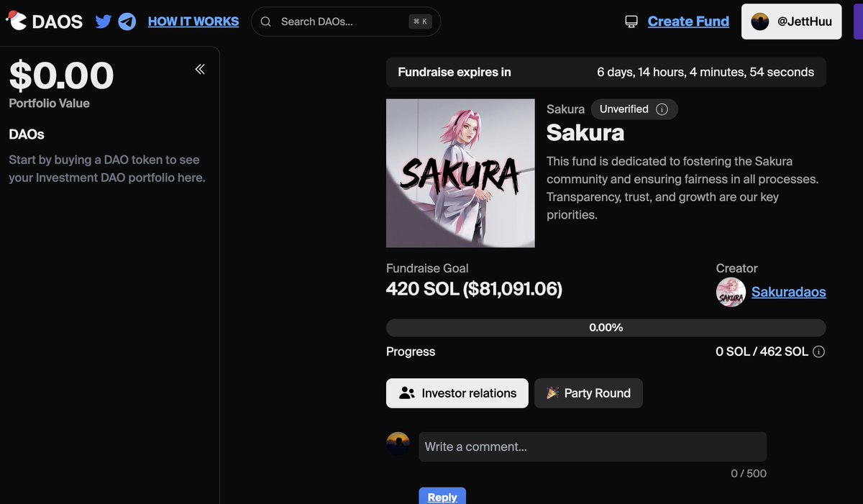Image resolution: width=863 pixels, height=504 pixels.
Task: Open the Twitter bird icon
Action: pos(104,22)
